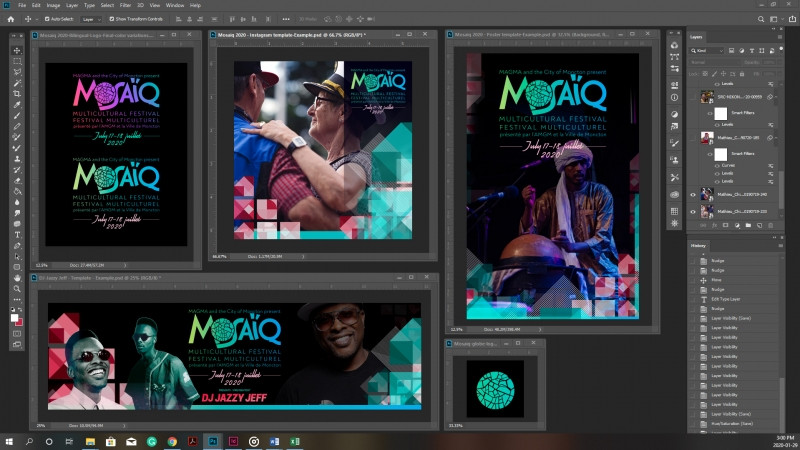Select the Horizontal Type tool
800x450 pixels.
click(17, 235)
